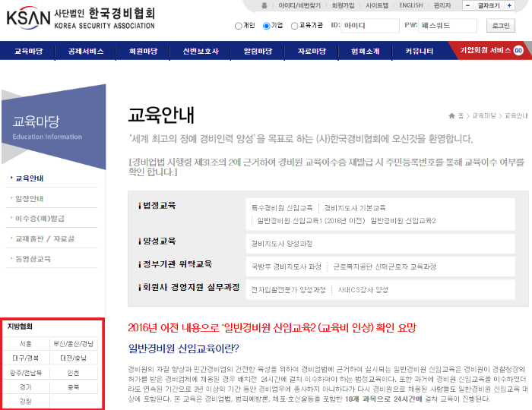Image resolution: width=532 pixels, height=410 pixels.
Task: Open 관리자 link
Action: [442, 5]
